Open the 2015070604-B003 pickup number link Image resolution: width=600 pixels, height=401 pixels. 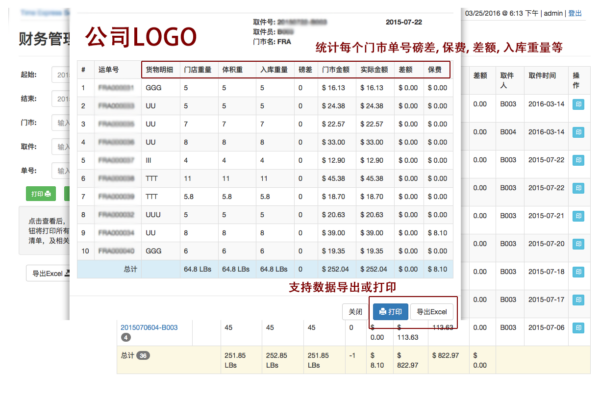(149, 328)
